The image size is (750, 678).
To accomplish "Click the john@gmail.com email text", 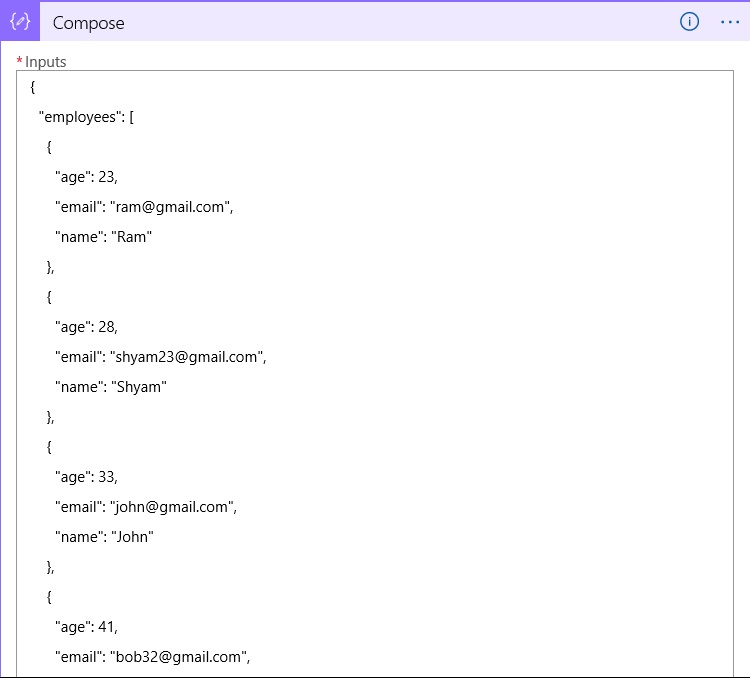I will pyautogui.click(x=172, y=507).
